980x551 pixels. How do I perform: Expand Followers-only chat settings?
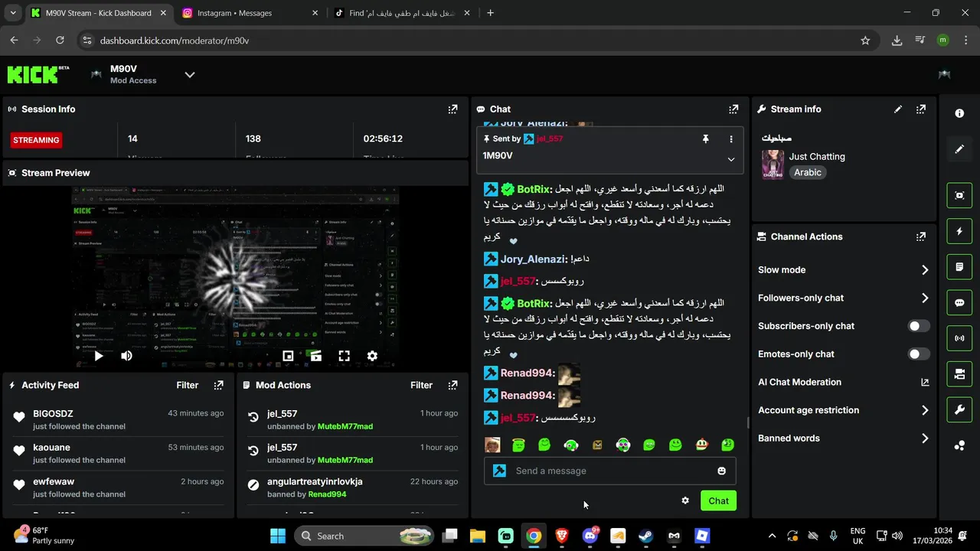843,298
